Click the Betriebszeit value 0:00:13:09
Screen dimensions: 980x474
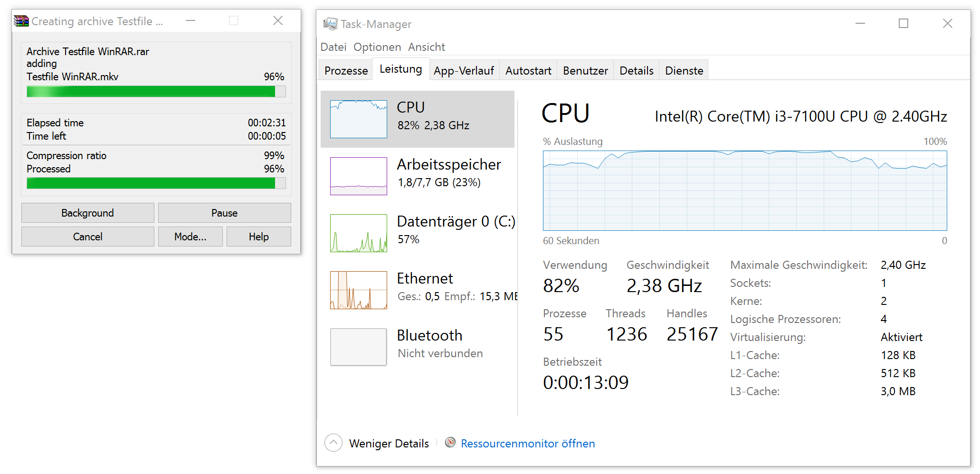586,382
